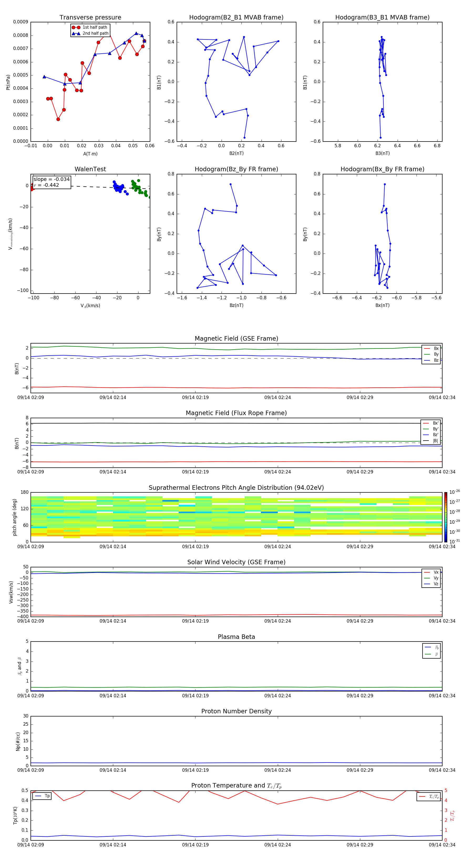Click 'A(T·m)' axis label
Viewport: 473px width, 868px height.
[90, 154]
